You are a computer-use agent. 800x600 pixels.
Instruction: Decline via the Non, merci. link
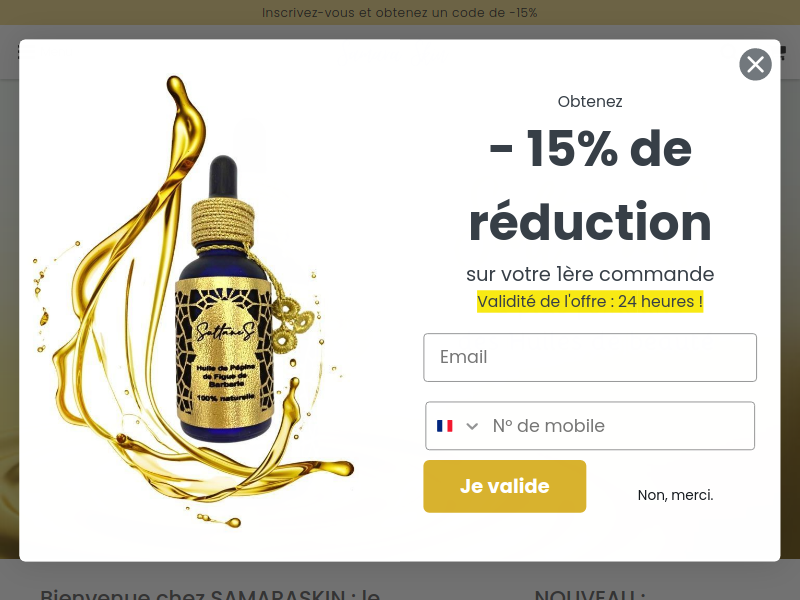point(676,495)
